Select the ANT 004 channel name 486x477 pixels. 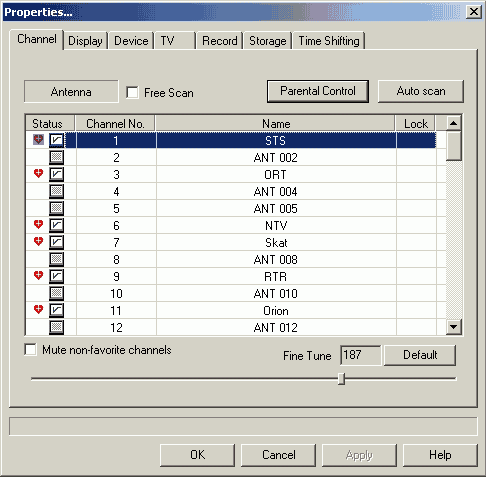[x=275, y=191]
